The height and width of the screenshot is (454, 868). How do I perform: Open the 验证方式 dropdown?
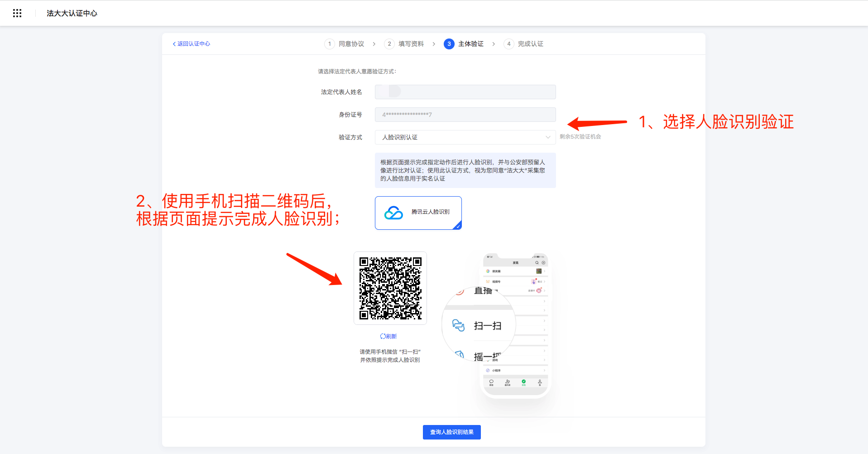(x=465, y=137)
